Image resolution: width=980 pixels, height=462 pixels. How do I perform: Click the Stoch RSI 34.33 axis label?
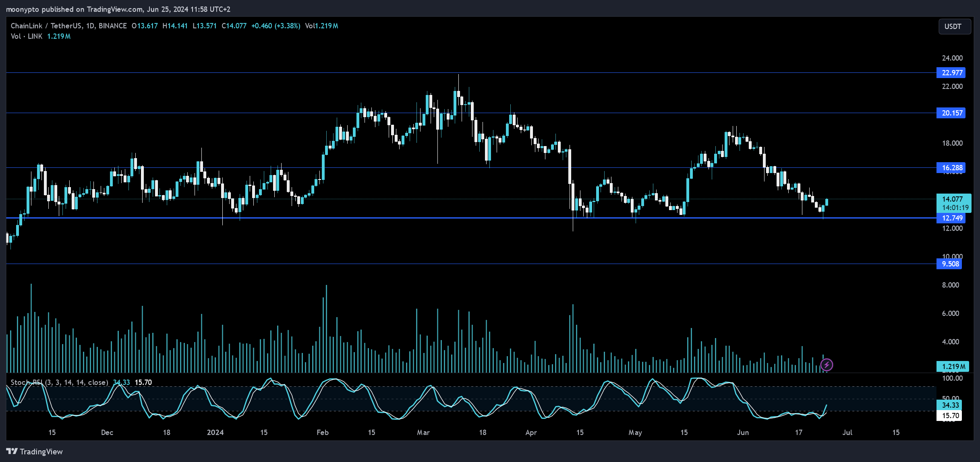[949, 405]
